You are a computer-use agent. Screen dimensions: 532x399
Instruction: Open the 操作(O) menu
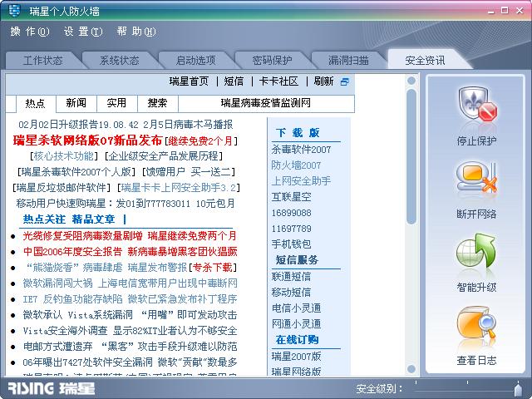tap(30, 32)
